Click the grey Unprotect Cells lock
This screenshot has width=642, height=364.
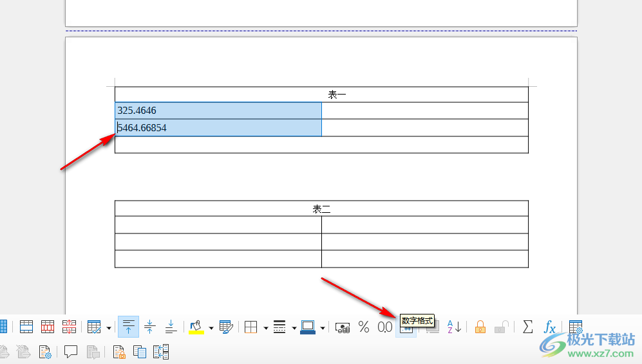tap(501, 327)
